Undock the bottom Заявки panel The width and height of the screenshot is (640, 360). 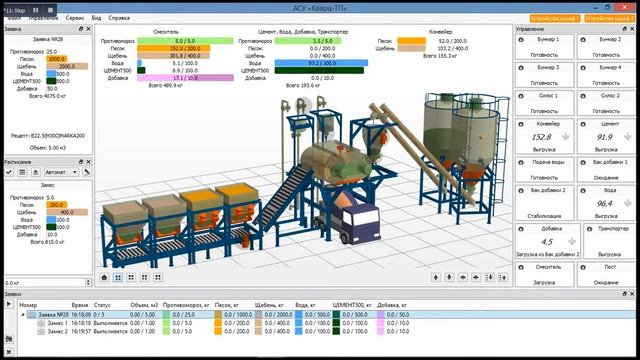pyautogui.click(x=624, y=294)
